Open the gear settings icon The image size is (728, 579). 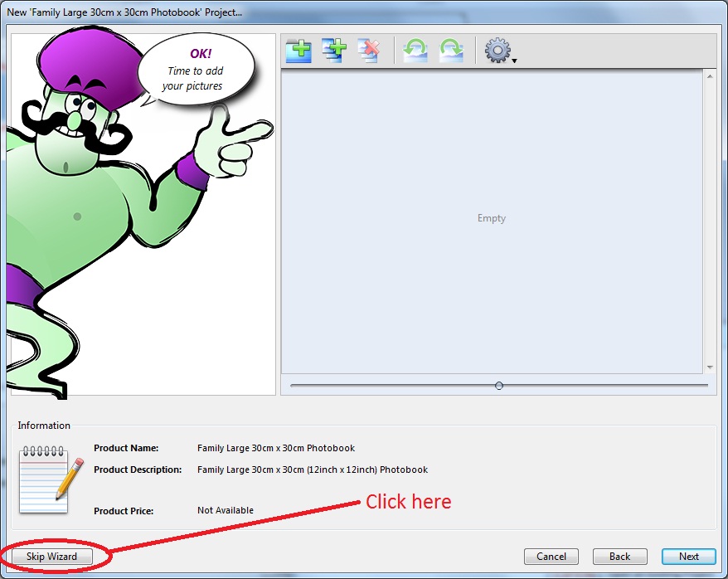pos(497,50)
